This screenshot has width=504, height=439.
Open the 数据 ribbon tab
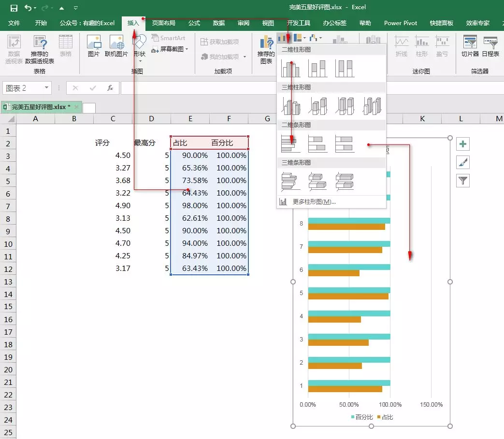pos(218,23)
